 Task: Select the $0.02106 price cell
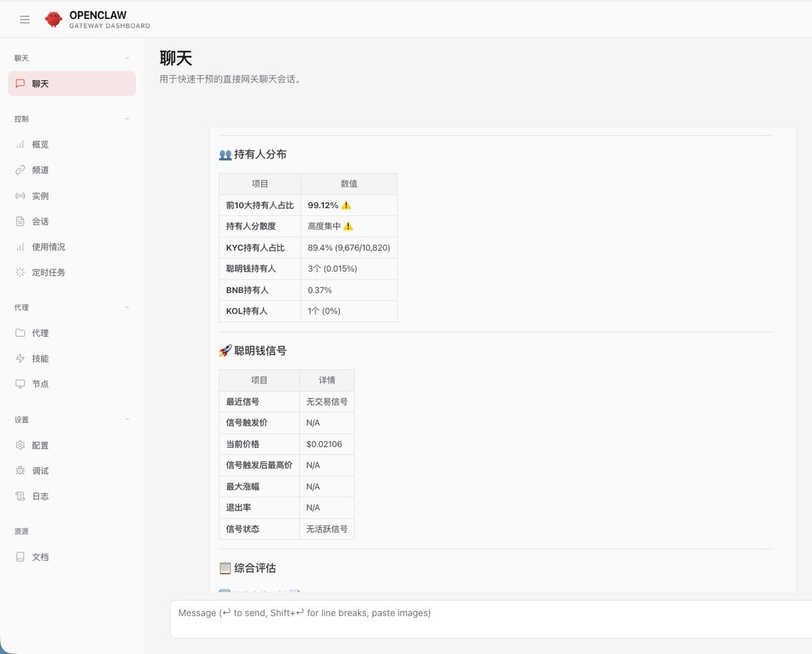tap(327, 444)
